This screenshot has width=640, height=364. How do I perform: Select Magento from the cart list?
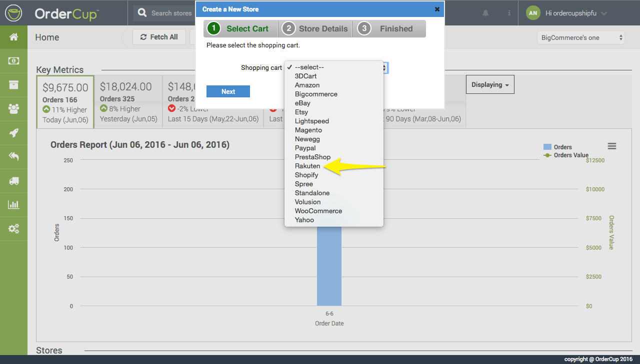point(334,130)
